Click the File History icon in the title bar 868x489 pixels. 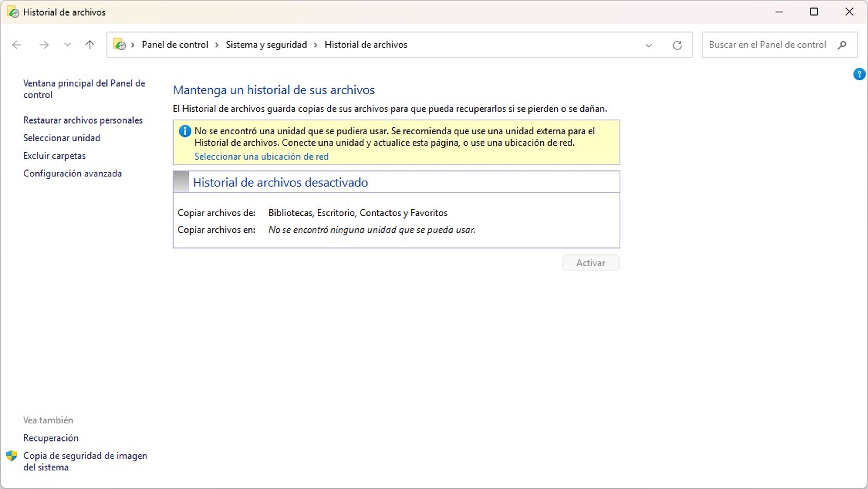click(x=13, y=12)
